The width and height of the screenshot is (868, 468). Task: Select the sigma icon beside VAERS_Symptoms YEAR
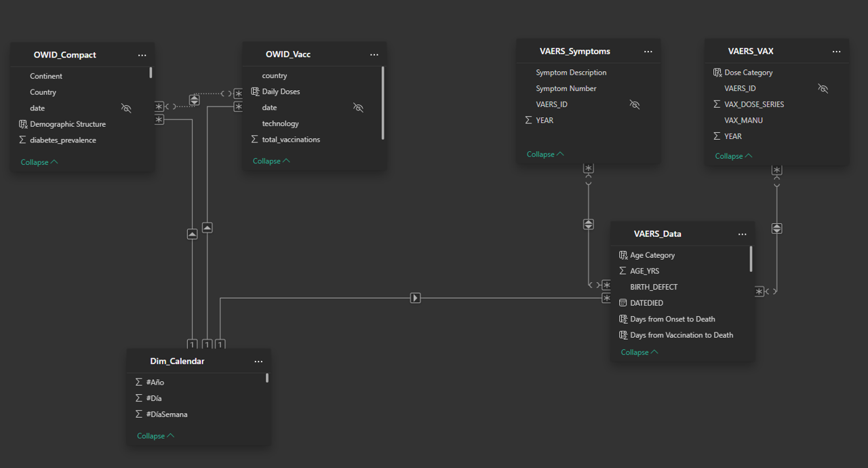529,120
